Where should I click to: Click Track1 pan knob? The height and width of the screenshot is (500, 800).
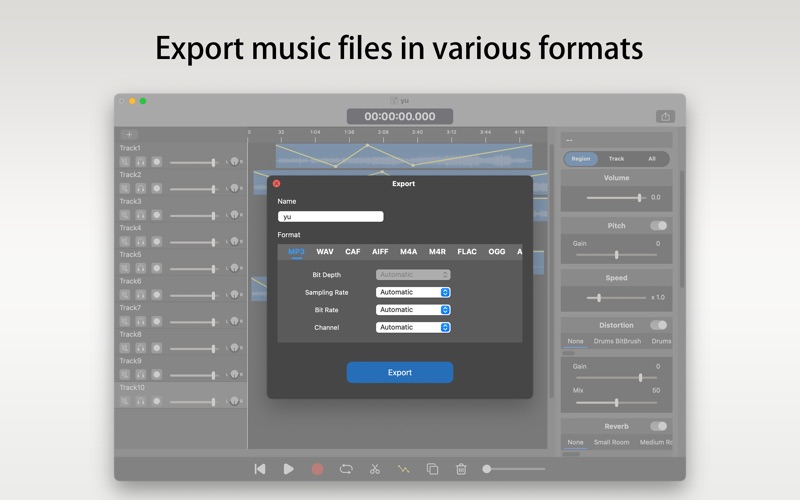(x=234, y=161)
